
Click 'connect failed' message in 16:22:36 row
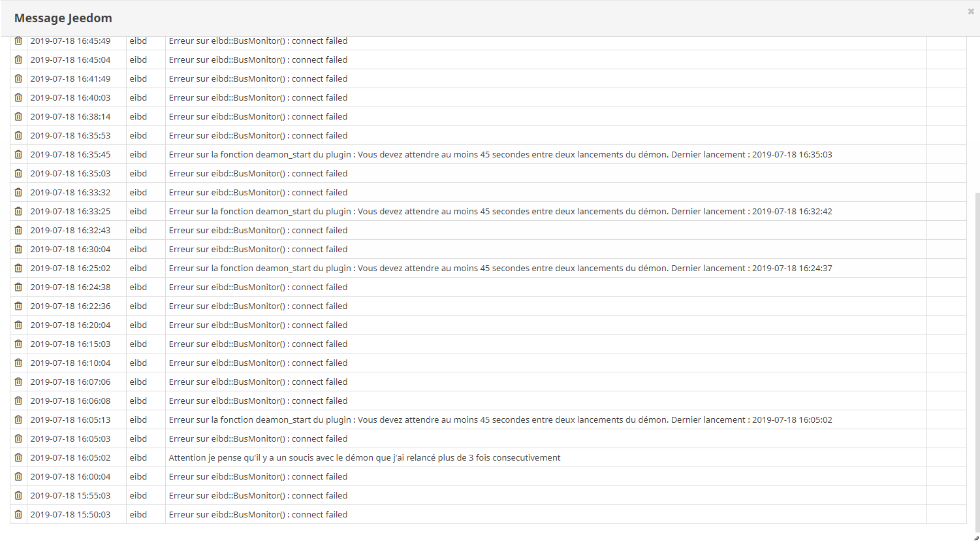(258, 306)
